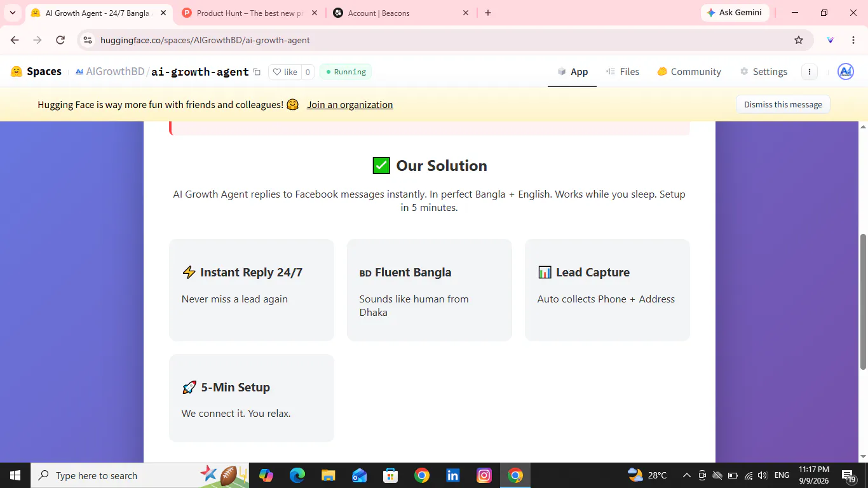The image size is (868, 488).
Task: Click "Sounds like human from Dhaka" text
Action: (414, 306)
